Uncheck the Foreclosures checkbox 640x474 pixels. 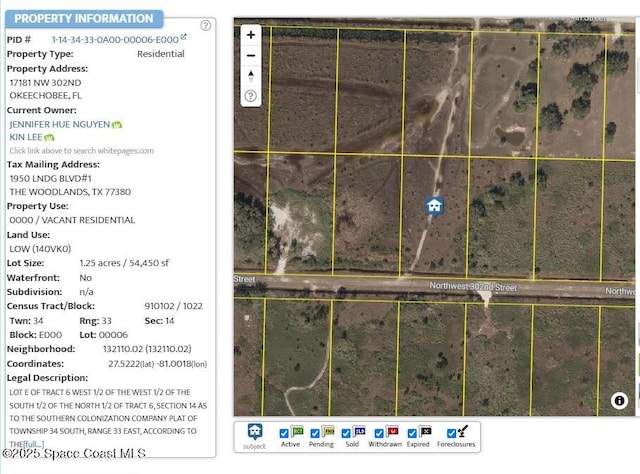451,433
